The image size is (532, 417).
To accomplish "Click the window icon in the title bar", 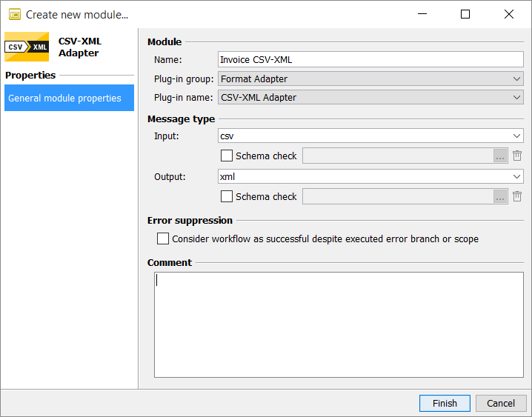I will (14, 14).
